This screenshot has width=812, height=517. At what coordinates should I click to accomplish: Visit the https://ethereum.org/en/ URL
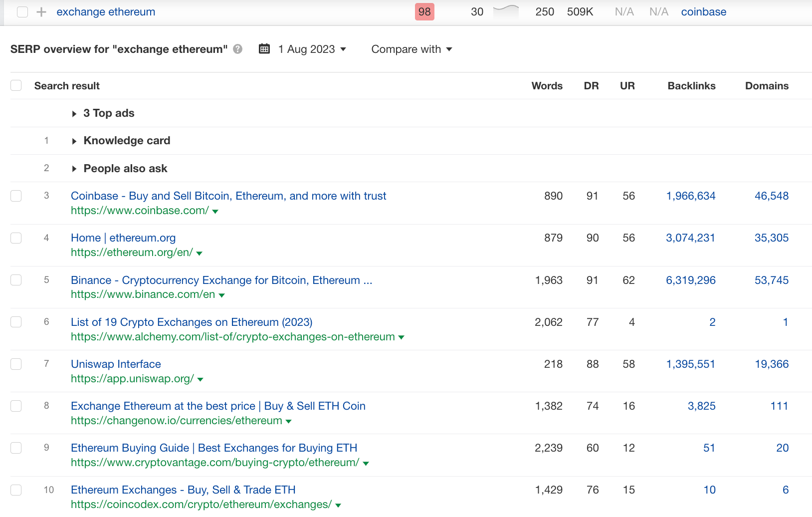click(x=132, y=253)
